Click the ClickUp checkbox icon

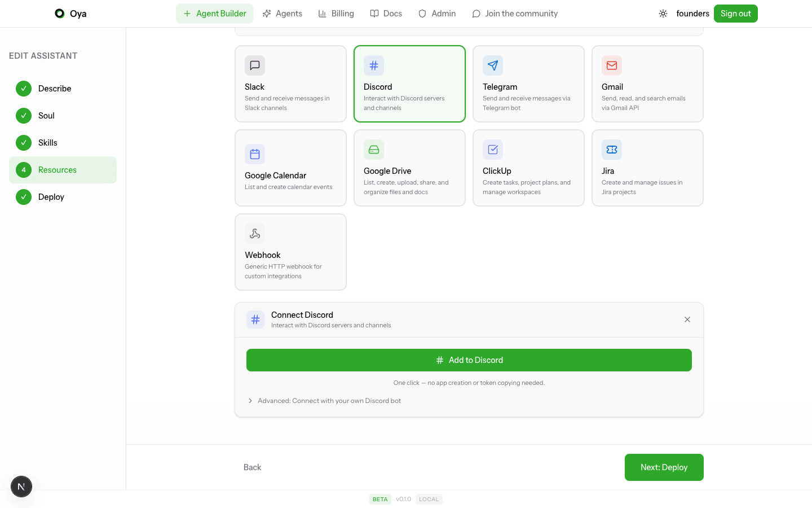(x=492, y=149)
